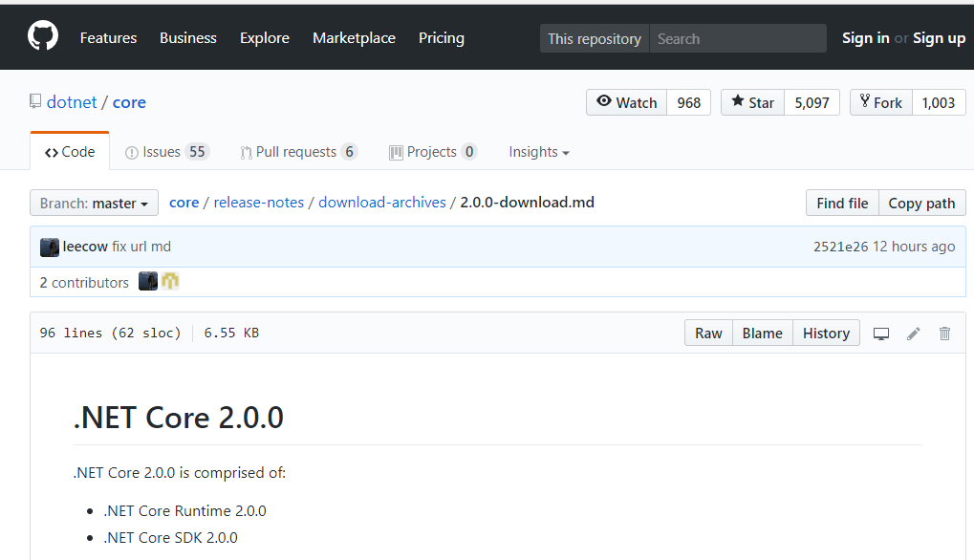Click the Watch eye icon
Viewport: 974px width, 560px height.
pos(603,102)
